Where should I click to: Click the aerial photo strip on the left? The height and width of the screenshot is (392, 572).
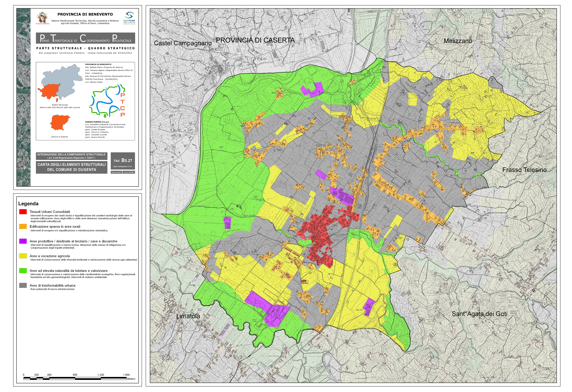[24, 97]
